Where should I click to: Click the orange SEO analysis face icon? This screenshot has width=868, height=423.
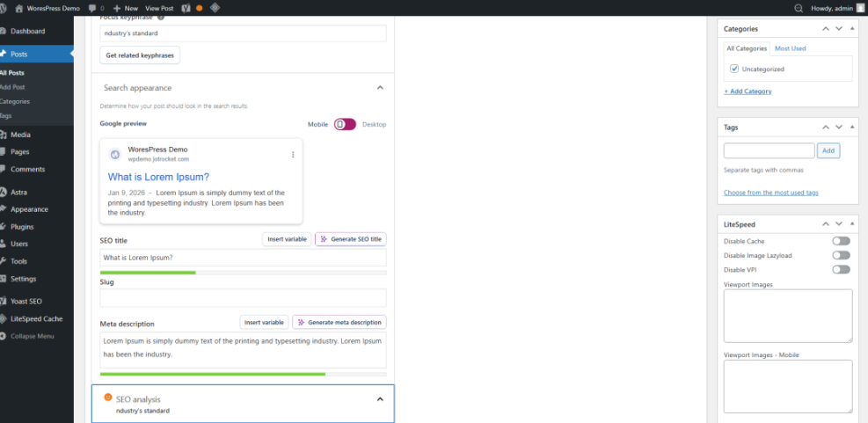click(108, 397)
